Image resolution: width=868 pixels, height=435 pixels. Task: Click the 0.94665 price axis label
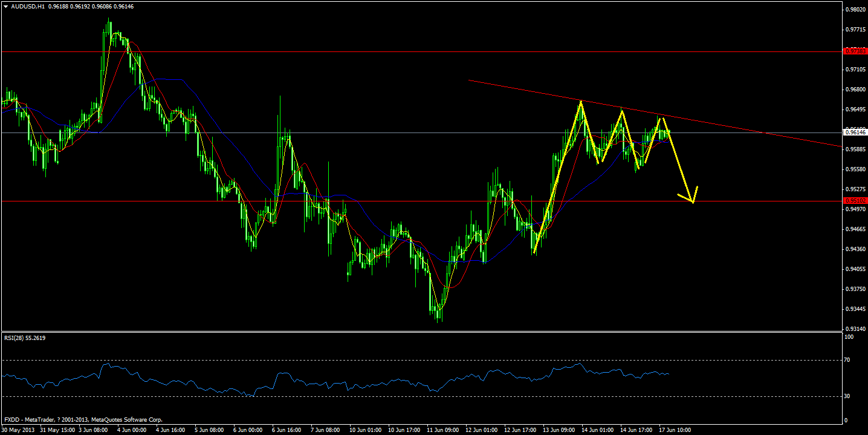[855, 229]
